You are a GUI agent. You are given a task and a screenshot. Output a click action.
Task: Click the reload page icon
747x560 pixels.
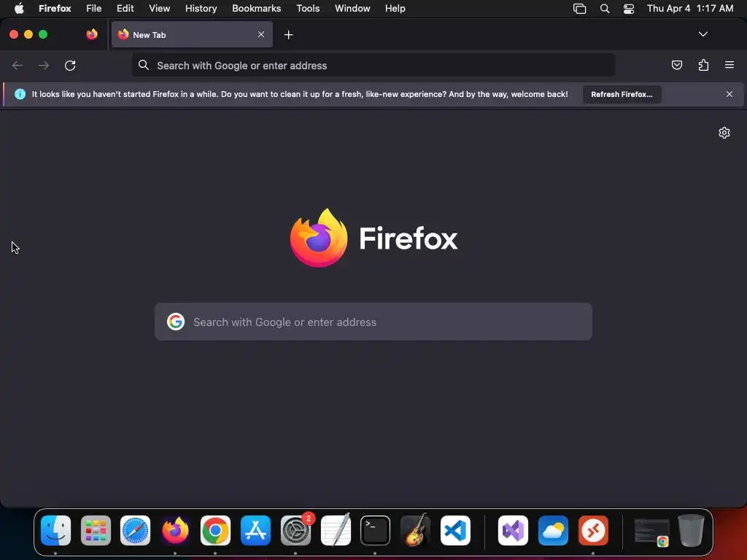click(x=70, y=65)
